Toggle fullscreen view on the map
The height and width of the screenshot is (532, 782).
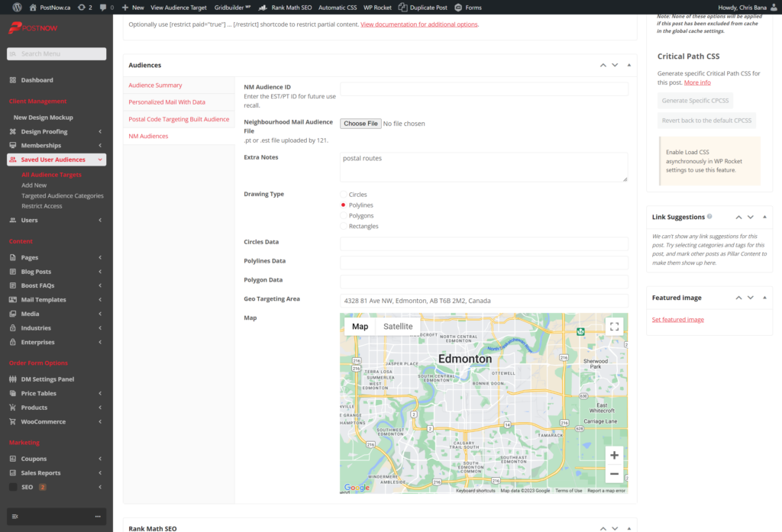[614, 326]
